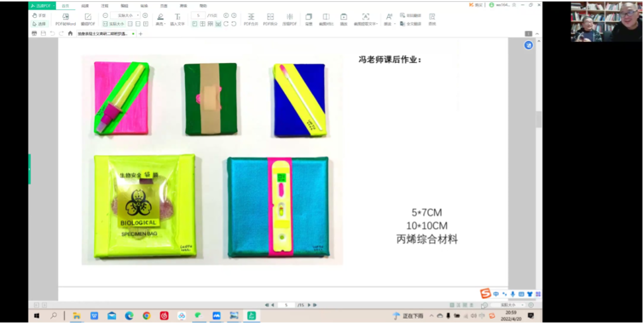The image size is (644, 324).
Task: Switch to the Page tab
Action: (x=164, y=6)
